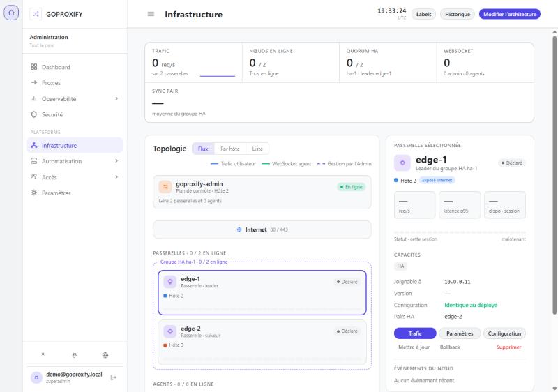558x392 pixels.
Task: Click Mettre à jour link
Action: [414, 347]
